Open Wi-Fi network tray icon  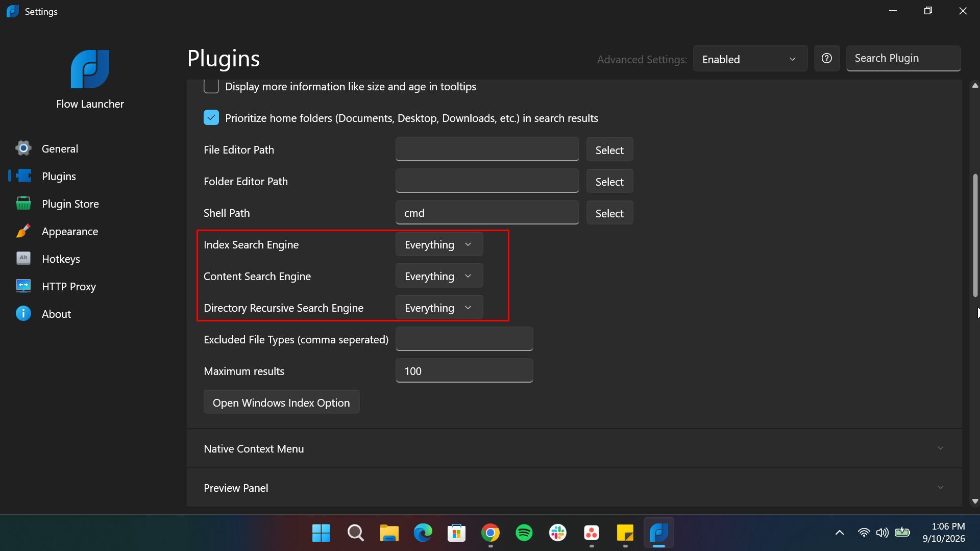coord(864,533)
